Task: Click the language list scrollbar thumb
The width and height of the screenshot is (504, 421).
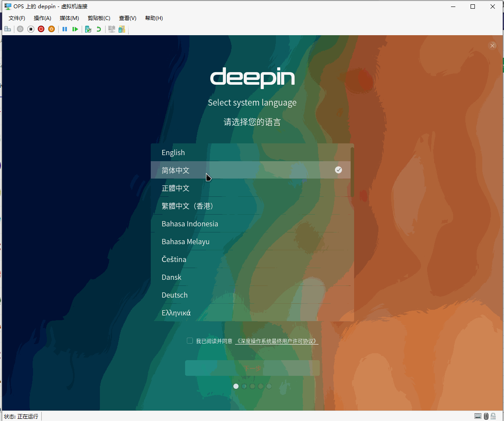Action: pos(352,172)
